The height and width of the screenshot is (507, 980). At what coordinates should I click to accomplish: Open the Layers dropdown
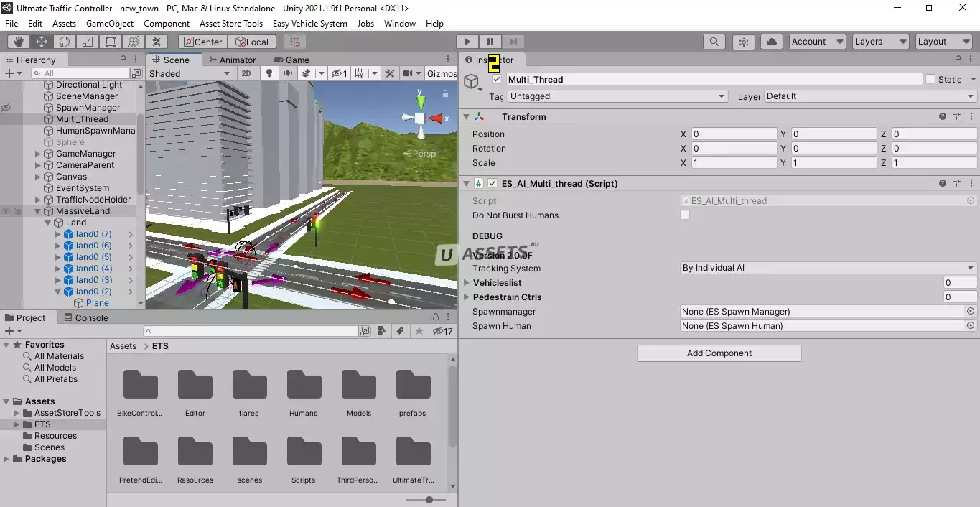pos(880,42)
